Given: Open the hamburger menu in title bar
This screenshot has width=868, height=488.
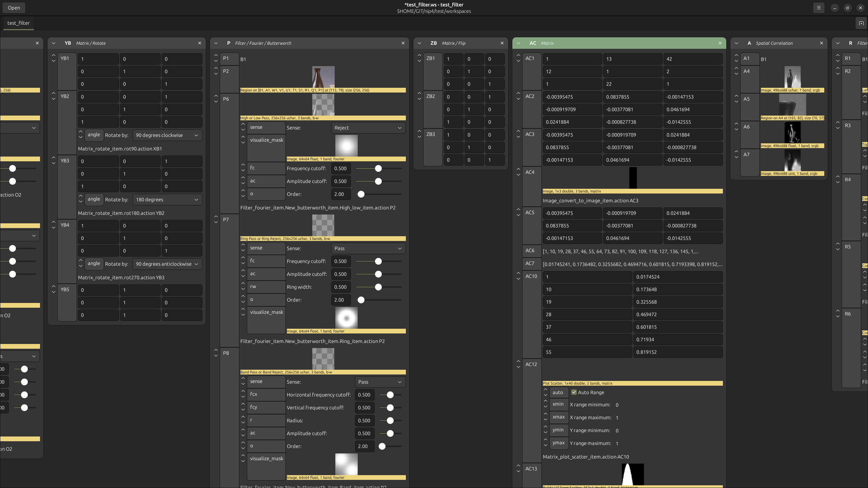Looking at the screenshot, I should pos(818,7).
